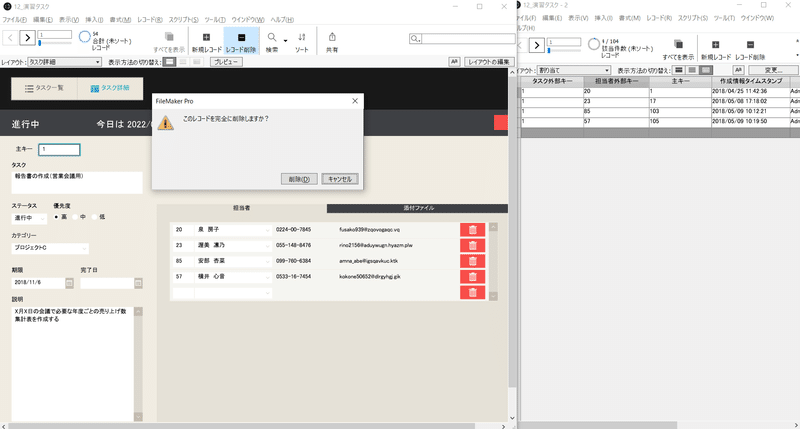Switch to form view in left window
Screen dimensions: 800x429
[169, 62]
